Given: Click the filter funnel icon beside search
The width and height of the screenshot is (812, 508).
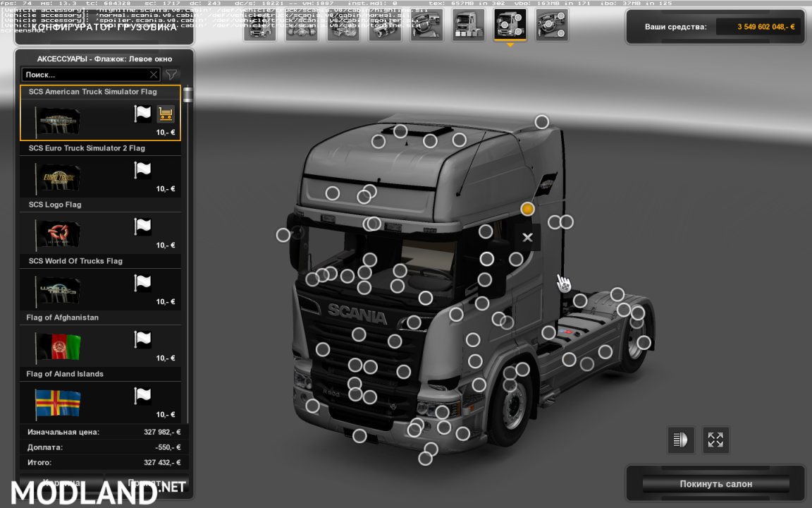Looking at the screenshot, I should coord(171,75).
